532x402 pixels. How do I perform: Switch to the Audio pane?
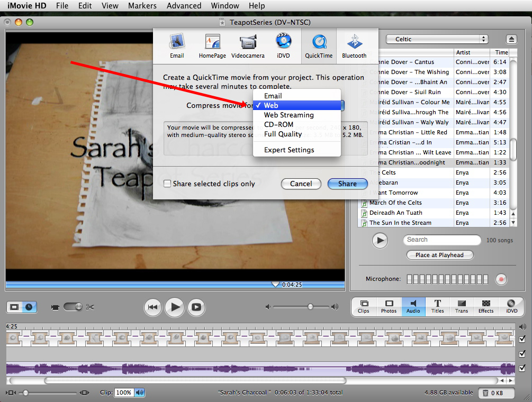pyautogui.click(x=413, y=306)
